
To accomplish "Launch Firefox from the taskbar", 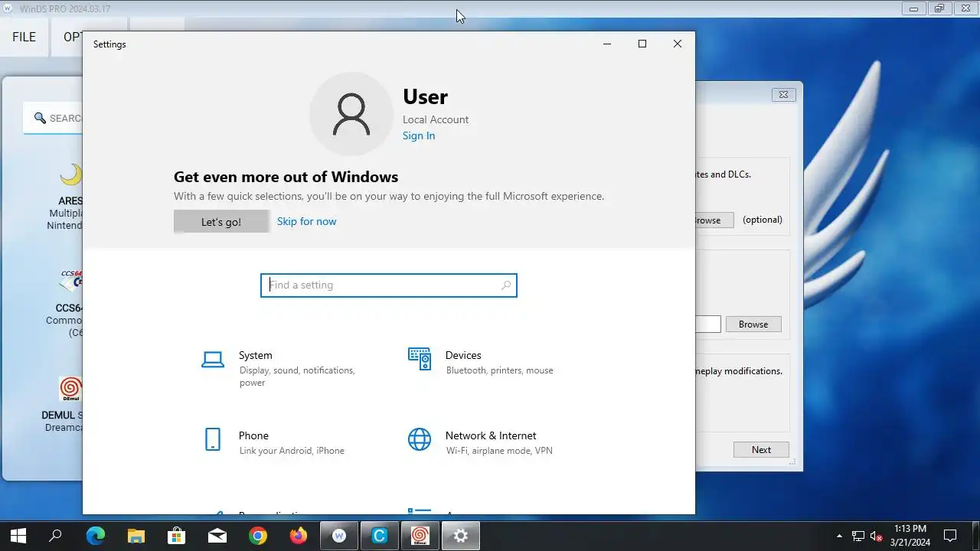I will [298, 536].
